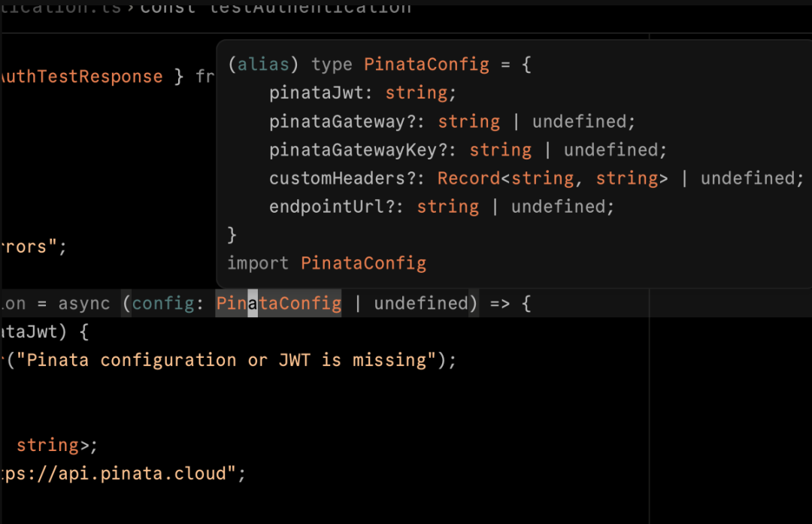This screenshot has width=812, height=524.
Task: Click 'endpointUrl?' property in the hover tooltip
Action: (x=332, y=207)
